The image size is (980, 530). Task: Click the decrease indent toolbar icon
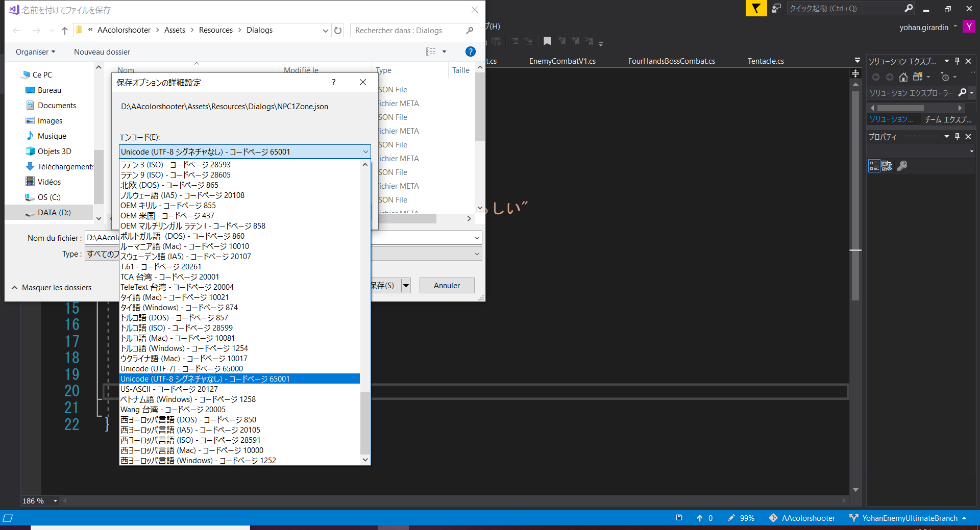point(515,41)
